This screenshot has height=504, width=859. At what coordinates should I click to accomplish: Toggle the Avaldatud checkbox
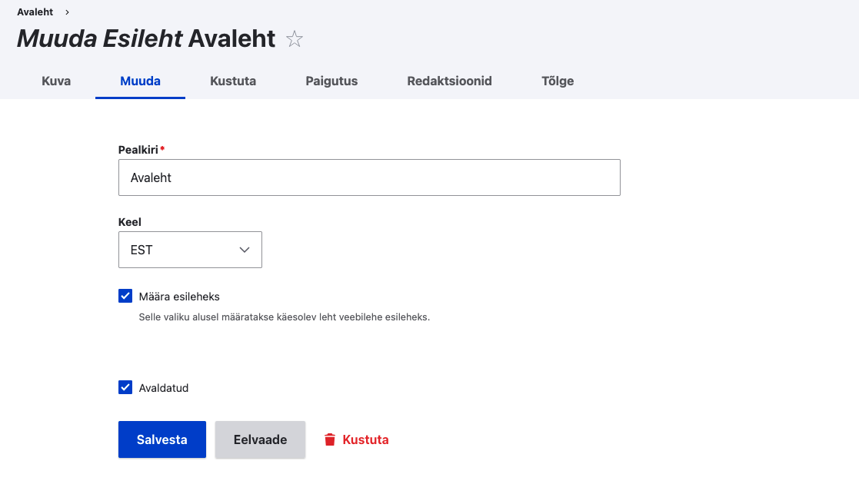125,387
